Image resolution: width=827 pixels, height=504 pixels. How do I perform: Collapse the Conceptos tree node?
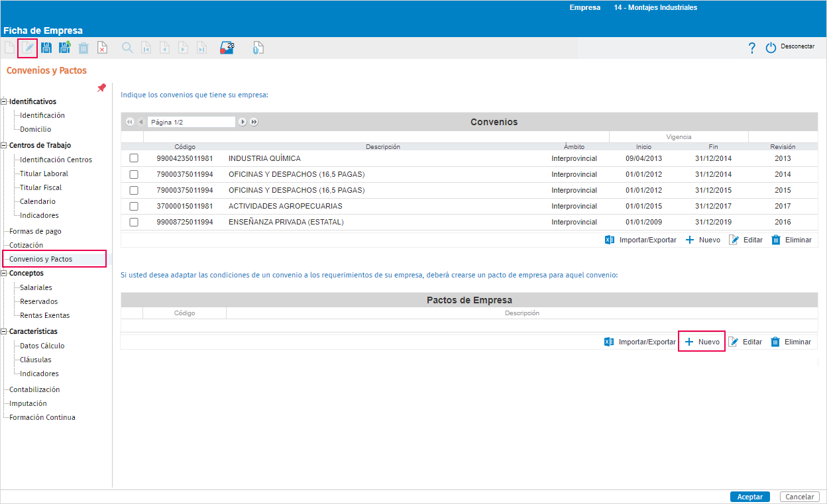pos(4,273)
